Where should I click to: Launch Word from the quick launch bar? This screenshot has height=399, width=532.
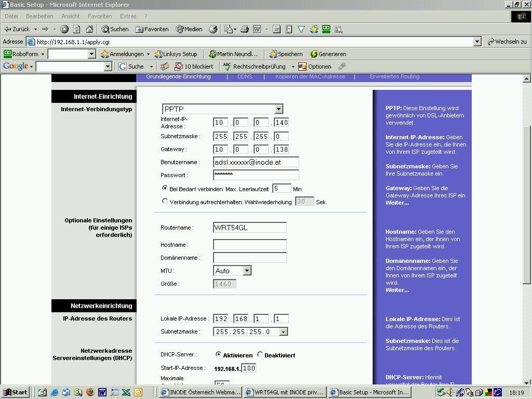102,392
